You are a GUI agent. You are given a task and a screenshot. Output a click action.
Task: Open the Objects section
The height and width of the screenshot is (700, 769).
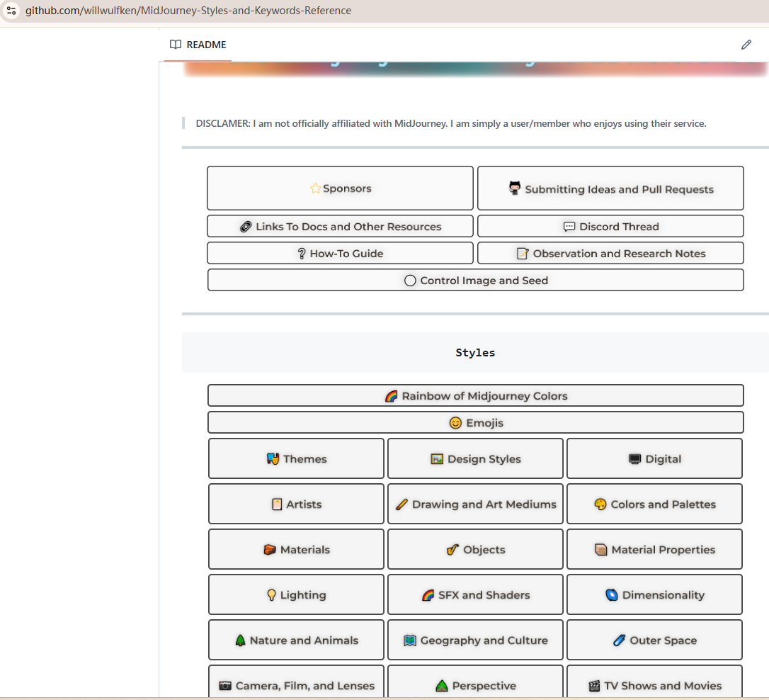475,549
